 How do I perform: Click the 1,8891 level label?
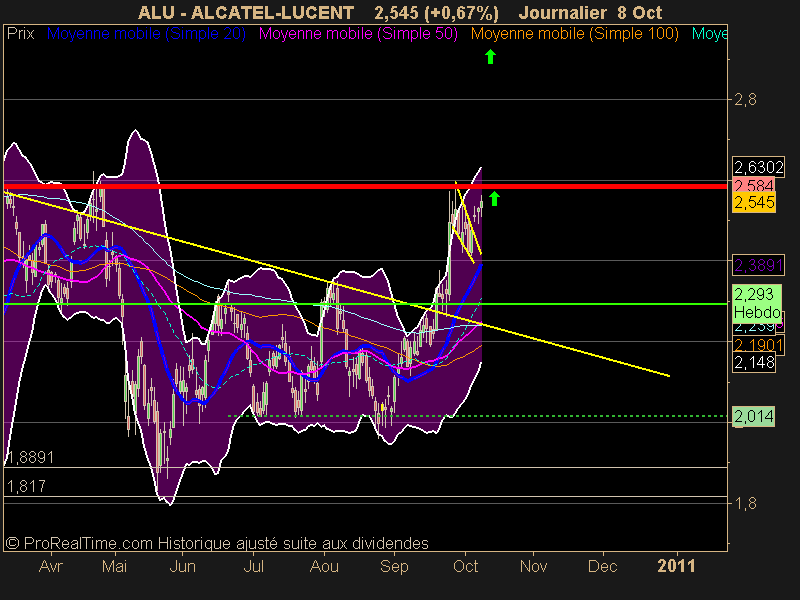click(31, 457)
